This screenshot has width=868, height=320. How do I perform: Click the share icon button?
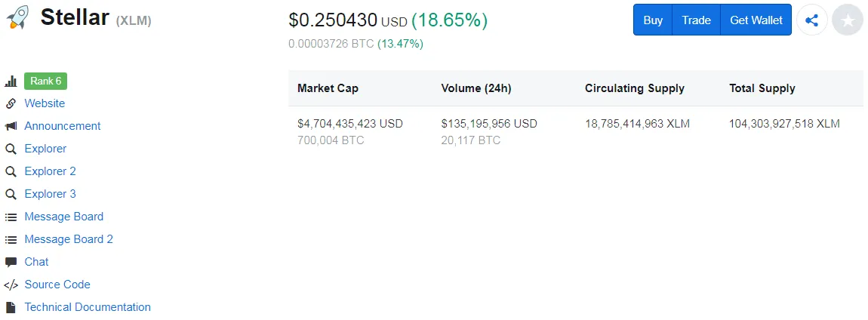811,20
